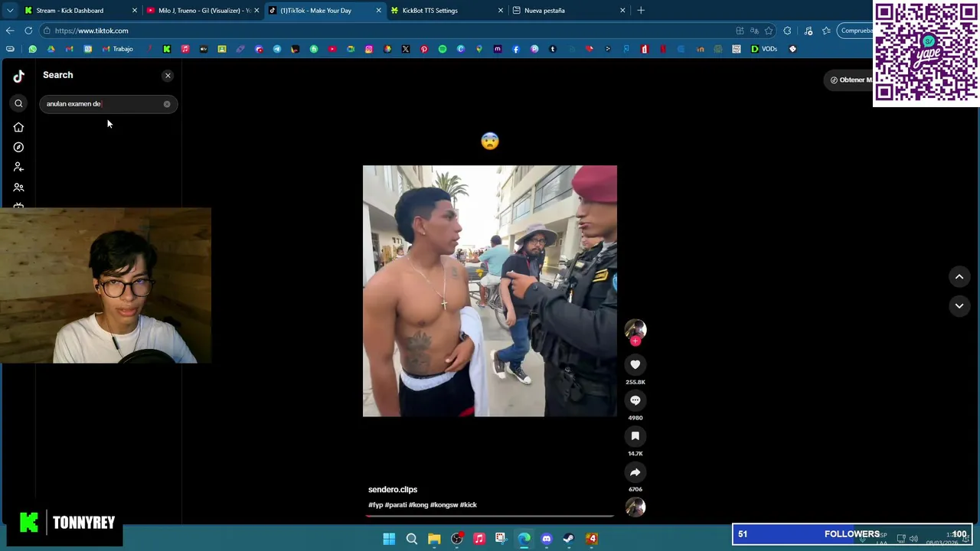
Task: Open the spinning sound disc thumbnail
Action: (635, 507)
